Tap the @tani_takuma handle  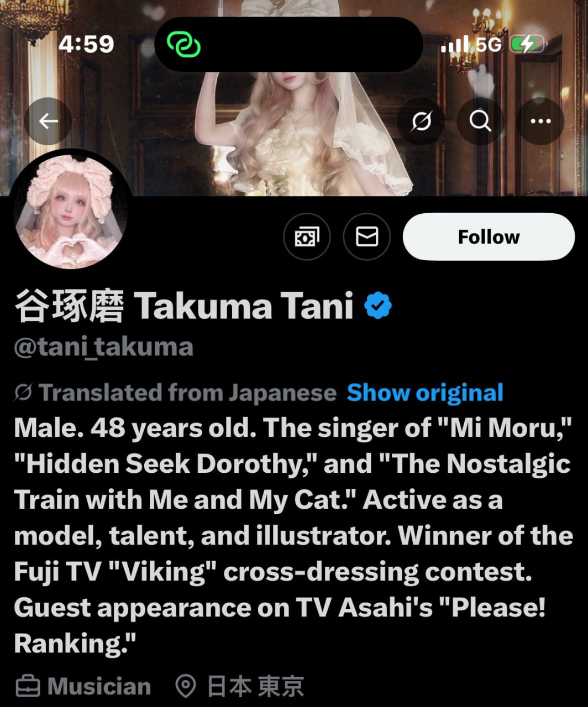click(x=103, y=347)
